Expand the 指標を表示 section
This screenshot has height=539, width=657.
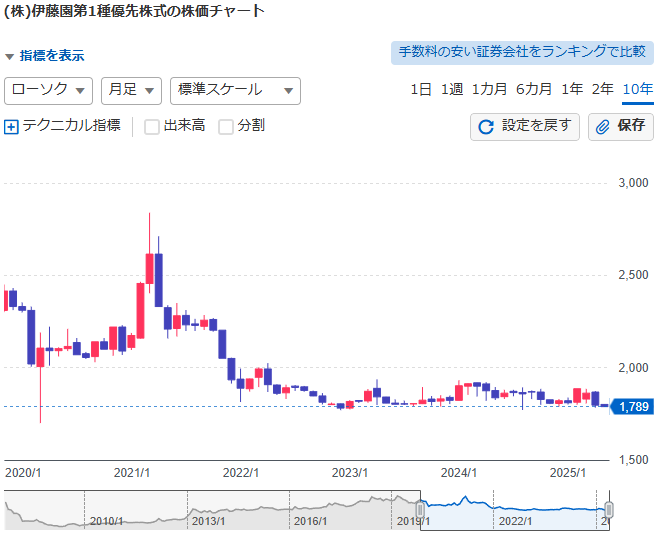[45, 56]
